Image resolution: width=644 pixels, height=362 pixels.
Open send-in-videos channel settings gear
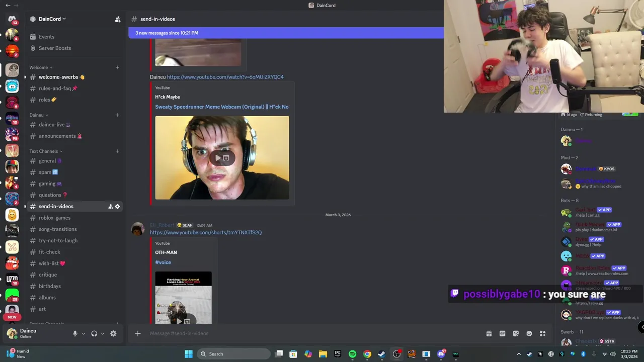[118, 207]
